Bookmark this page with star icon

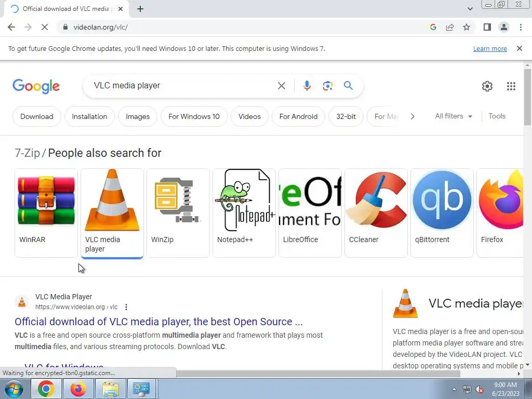[467, 27]
